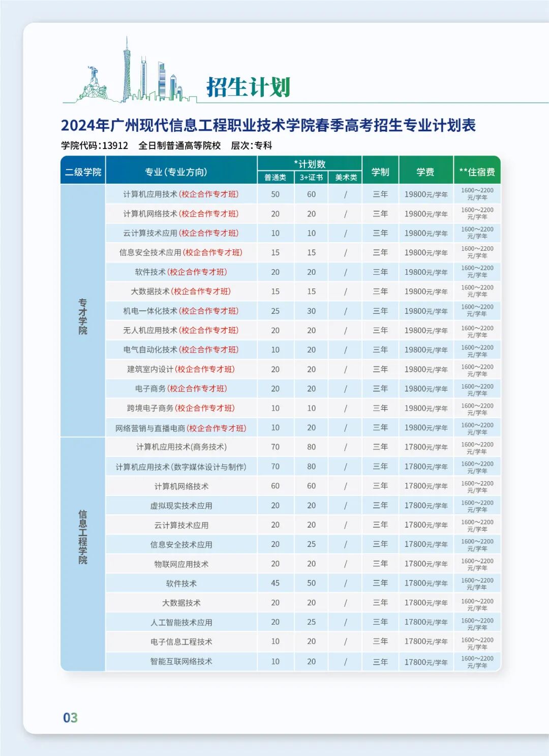Click the *计划数 header cell

(x=309, y=163)
